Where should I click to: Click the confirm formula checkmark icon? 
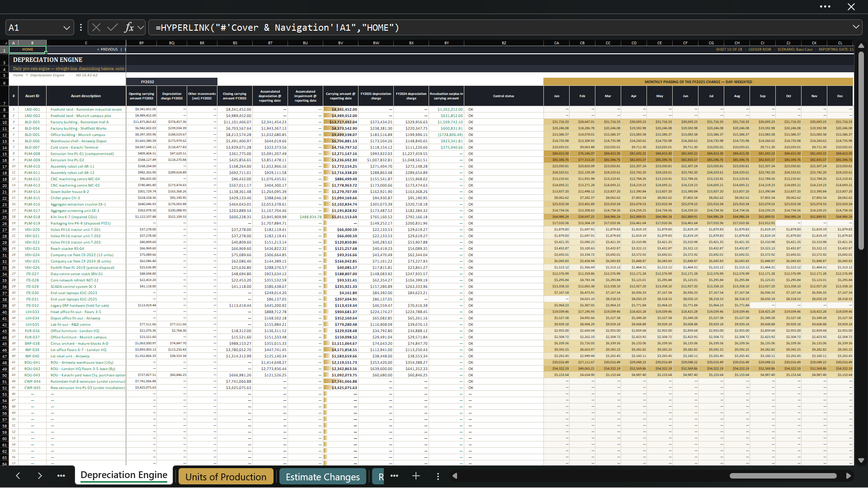tap(113, 28)
